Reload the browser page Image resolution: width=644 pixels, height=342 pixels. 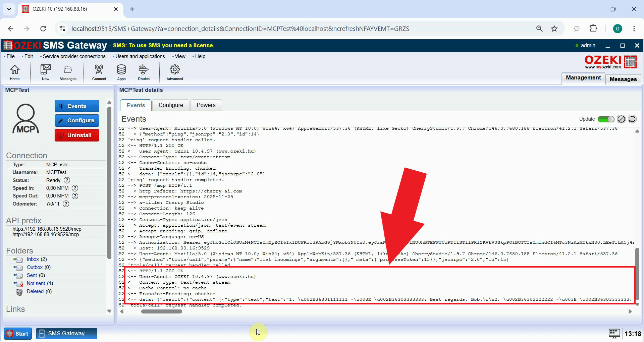[x=43, y=28]
